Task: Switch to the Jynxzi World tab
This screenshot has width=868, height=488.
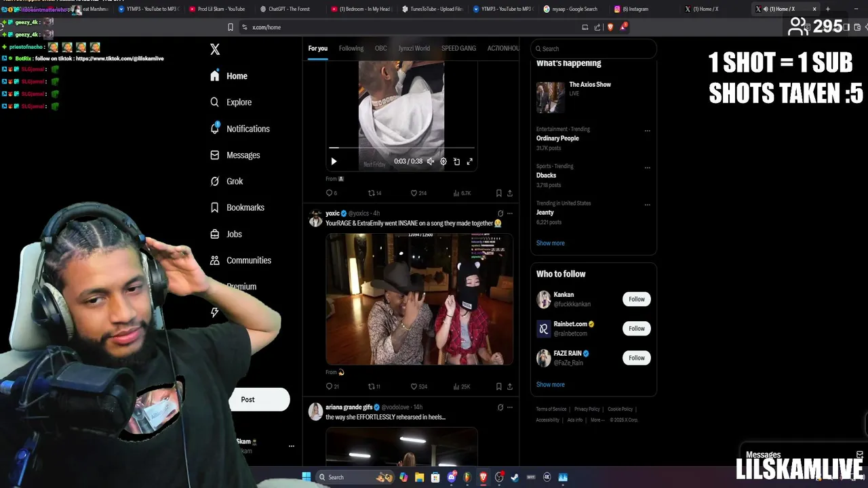Action: (414, 48)
